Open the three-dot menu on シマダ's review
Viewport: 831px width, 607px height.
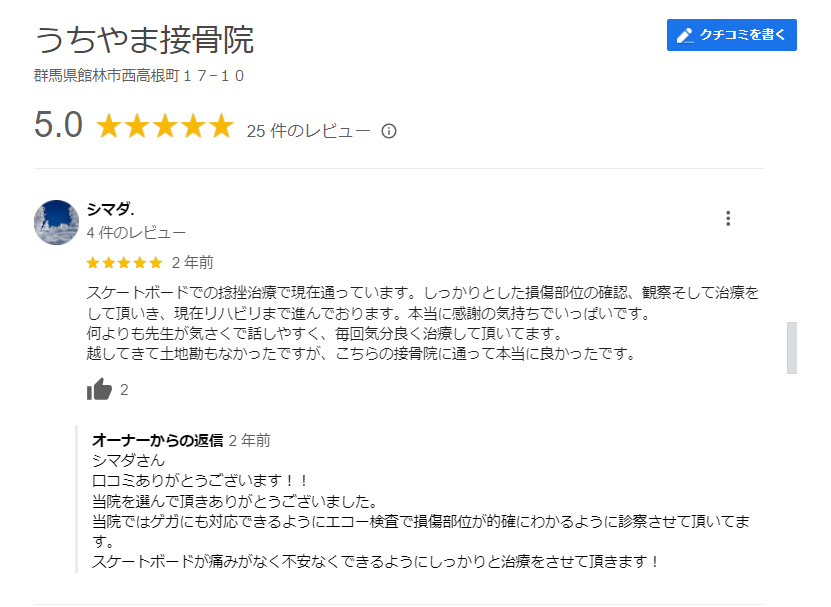(728, 218)
